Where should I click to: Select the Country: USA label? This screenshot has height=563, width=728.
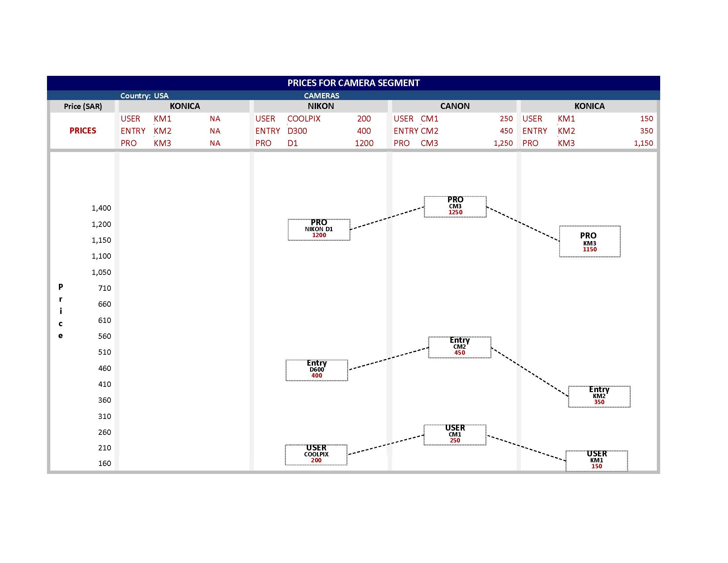point(144,96)
